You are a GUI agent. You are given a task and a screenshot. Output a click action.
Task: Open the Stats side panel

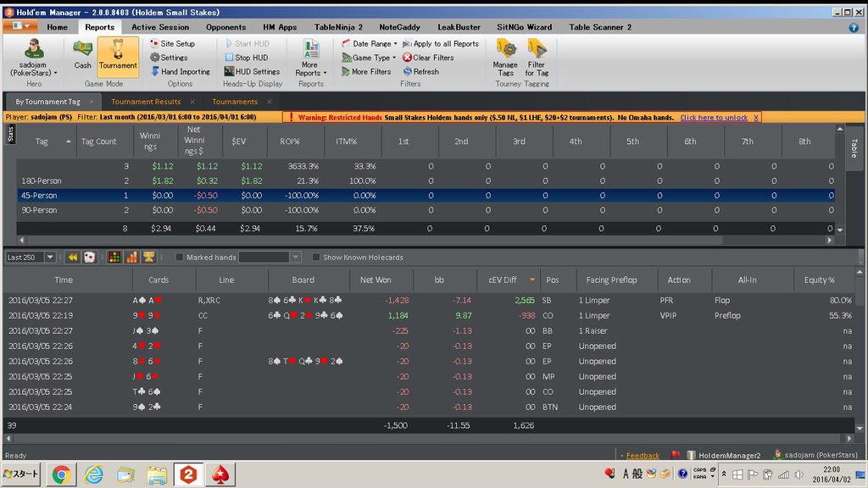click(10, 133)
